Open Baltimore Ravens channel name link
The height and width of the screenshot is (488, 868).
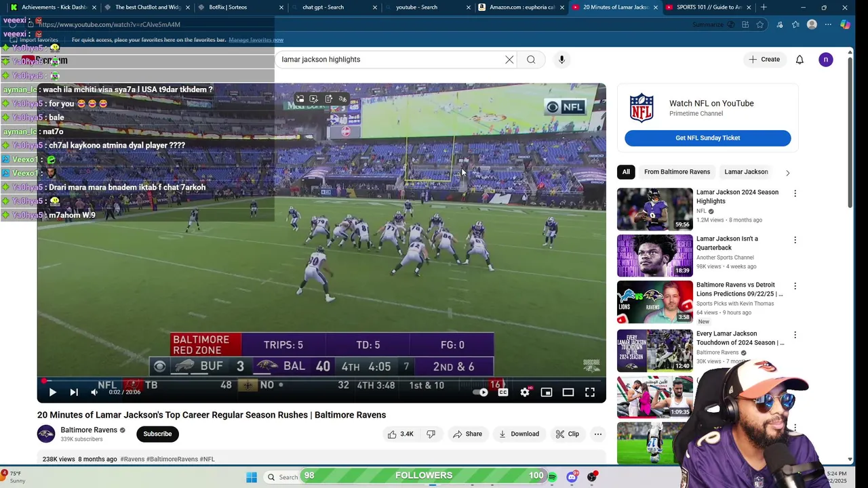(89, 430)
